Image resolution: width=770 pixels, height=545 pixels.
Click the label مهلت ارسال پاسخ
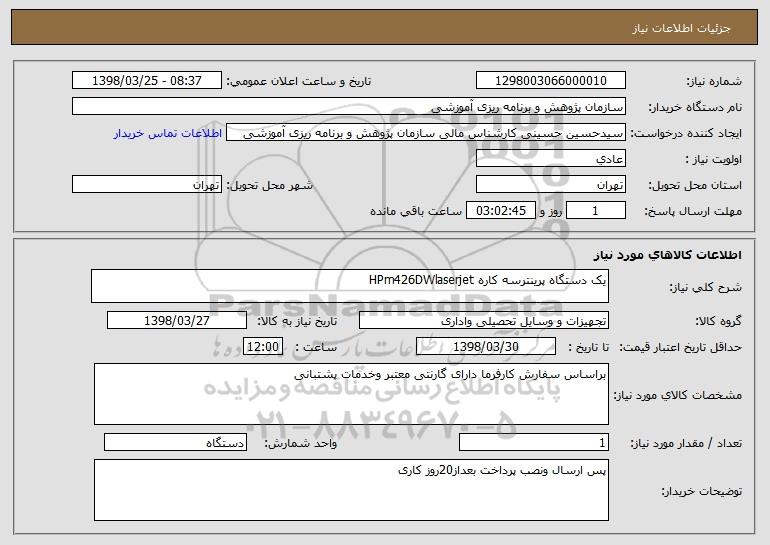[x=693, y=212]
